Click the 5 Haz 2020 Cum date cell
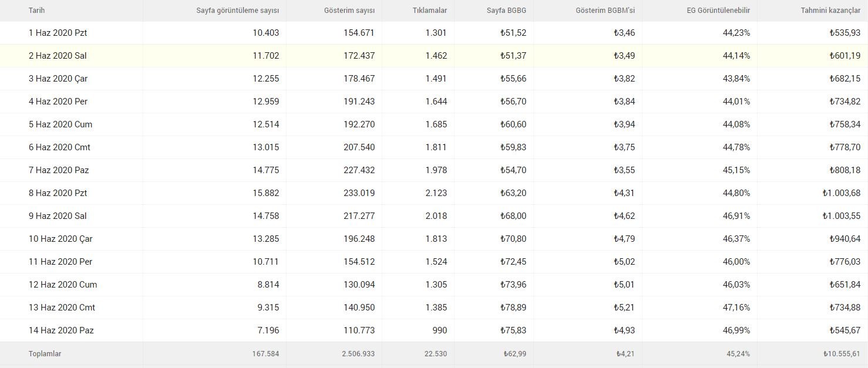 60,124
